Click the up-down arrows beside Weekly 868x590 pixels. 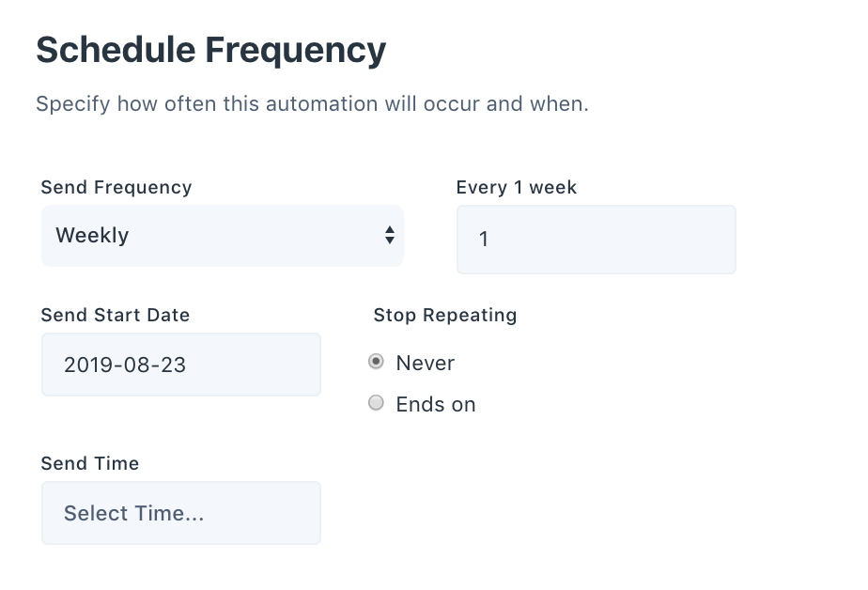[x=389, y=236]
